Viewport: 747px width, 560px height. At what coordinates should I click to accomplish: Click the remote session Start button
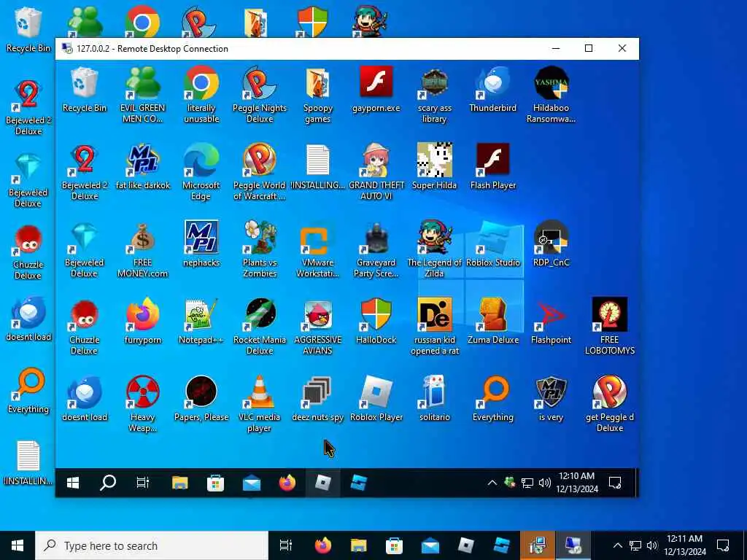click(73, 483)
